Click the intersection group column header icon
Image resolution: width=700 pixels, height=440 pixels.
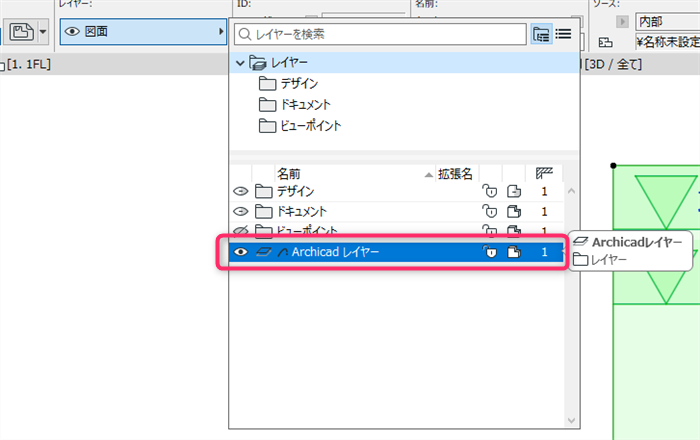(544, 173)
